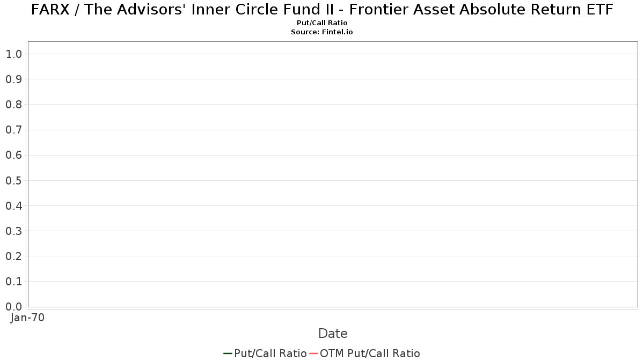Image resolution: width=644 pixels, height=362 pixels.
Task: Click the Put/Call Ratio subtitle under the title
Action: (x=322, y=23)
